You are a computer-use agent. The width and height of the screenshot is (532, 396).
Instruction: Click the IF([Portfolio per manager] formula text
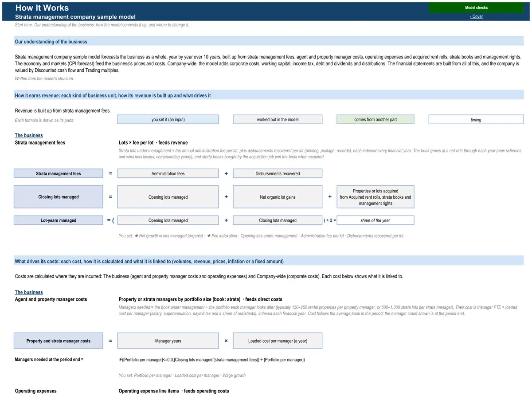pos(212,360)
